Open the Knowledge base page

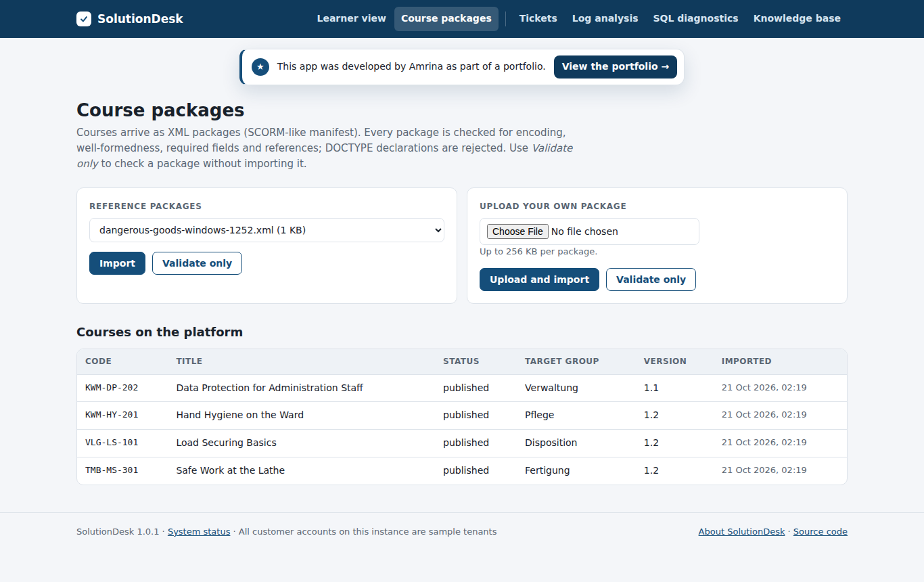[x=797, y=19]
